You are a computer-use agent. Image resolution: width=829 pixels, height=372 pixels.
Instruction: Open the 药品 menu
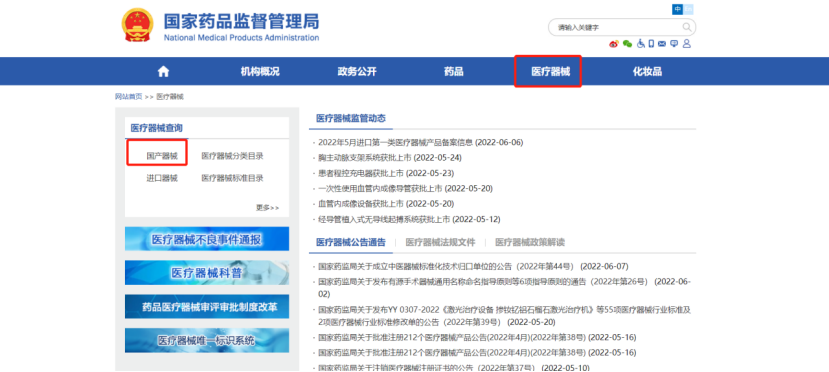click(454, 72)
